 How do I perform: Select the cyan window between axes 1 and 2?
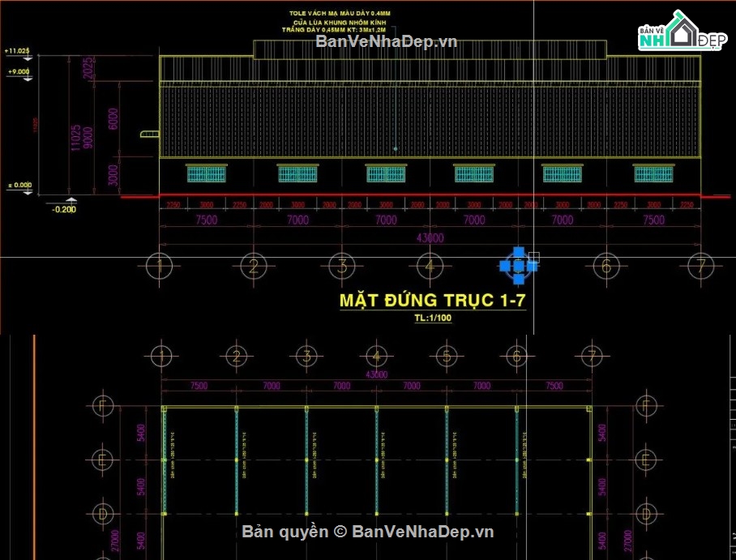click(207, 173)
